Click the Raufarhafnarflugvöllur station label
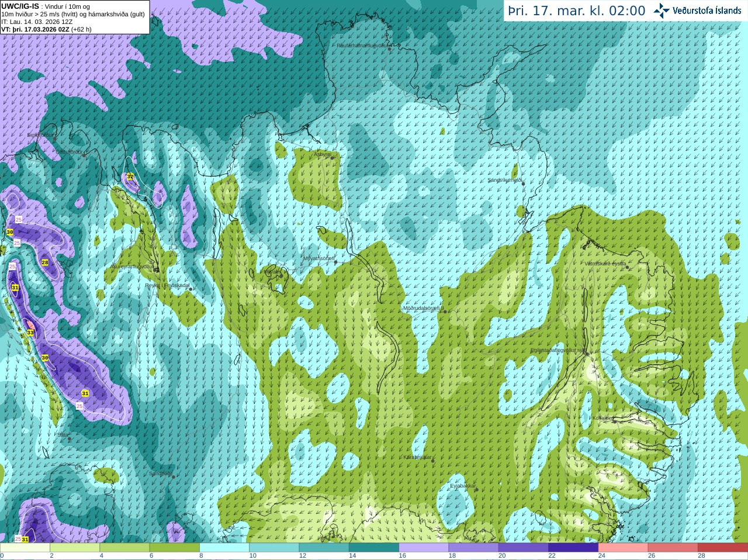Viewport: 748px width, 560px height. pyautogui.click(x=362, y=45)
